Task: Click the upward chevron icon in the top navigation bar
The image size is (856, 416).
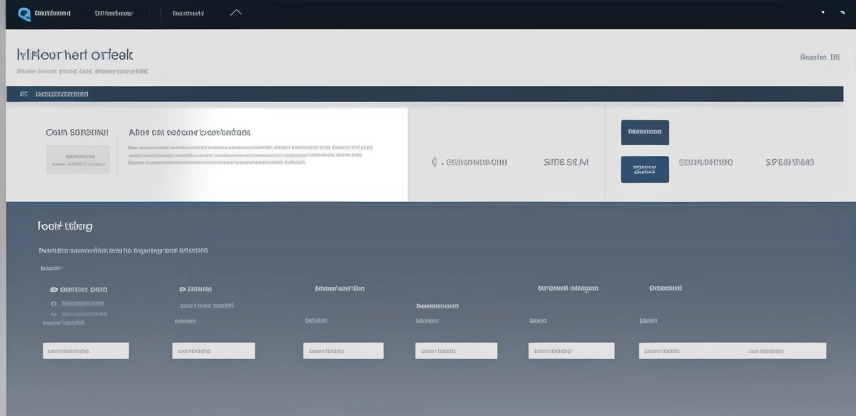Action: click(x=236, y=13)
